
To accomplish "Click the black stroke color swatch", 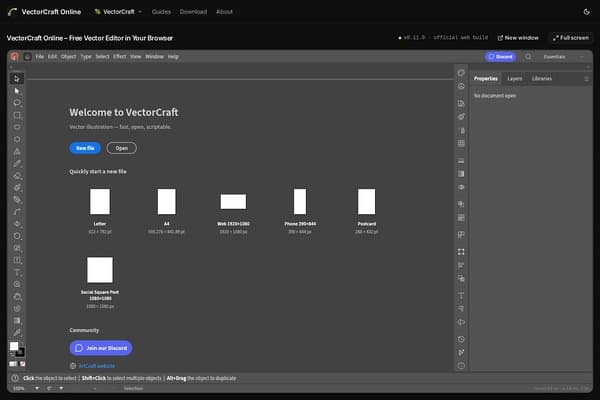I will click(x=20, y=352).
